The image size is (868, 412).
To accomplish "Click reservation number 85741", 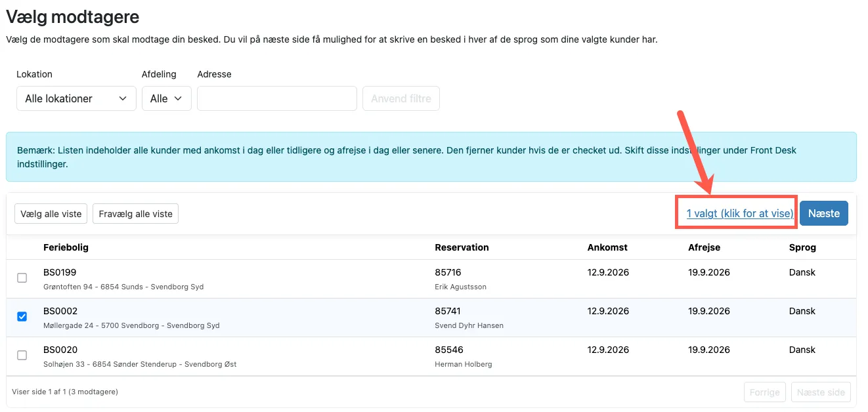I will coord(448,311).
